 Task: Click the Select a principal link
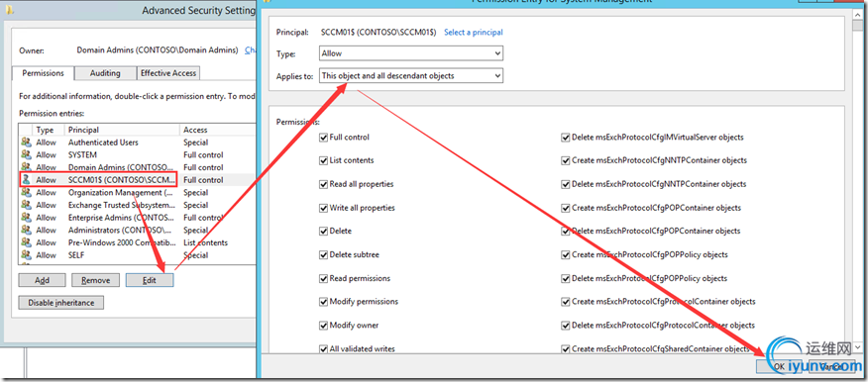pos(474,32)
